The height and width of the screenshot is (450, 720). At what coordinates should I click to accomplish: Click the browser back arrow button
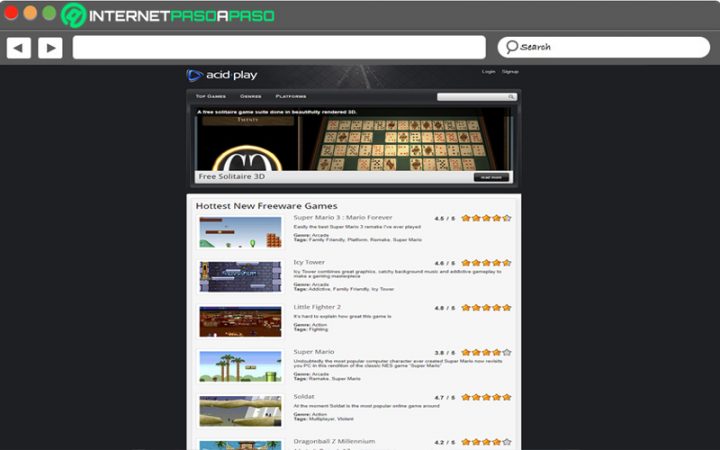click(19, 48)
